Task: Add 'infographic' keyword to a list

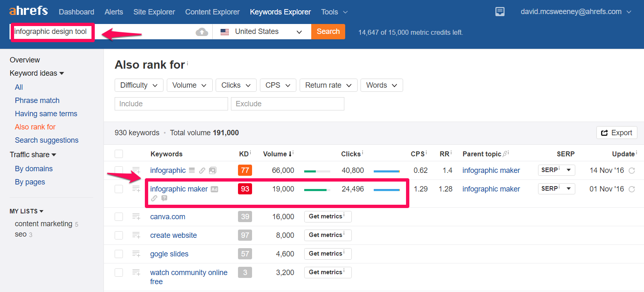Action: (x=136, y=170)
